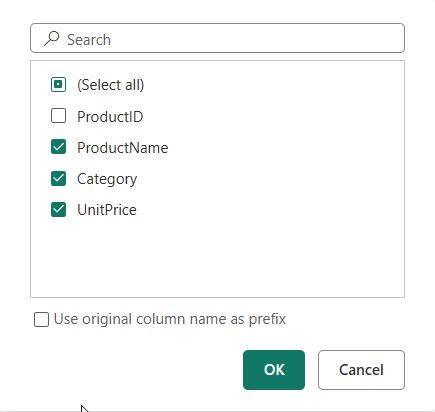Click the search magnifier icon
The width and height of the screenshot is (435, 412).
click(52, 38)
